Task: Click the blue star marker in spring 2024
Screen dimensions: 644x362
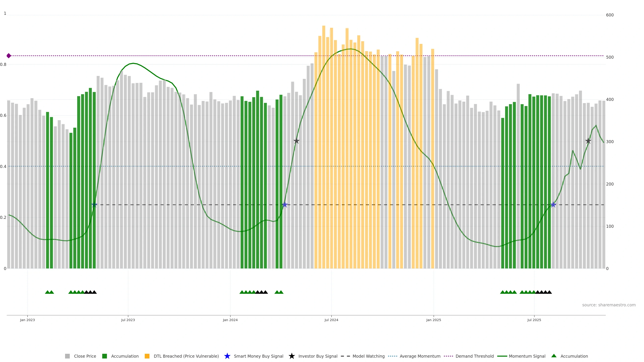Action: (285, 205)
